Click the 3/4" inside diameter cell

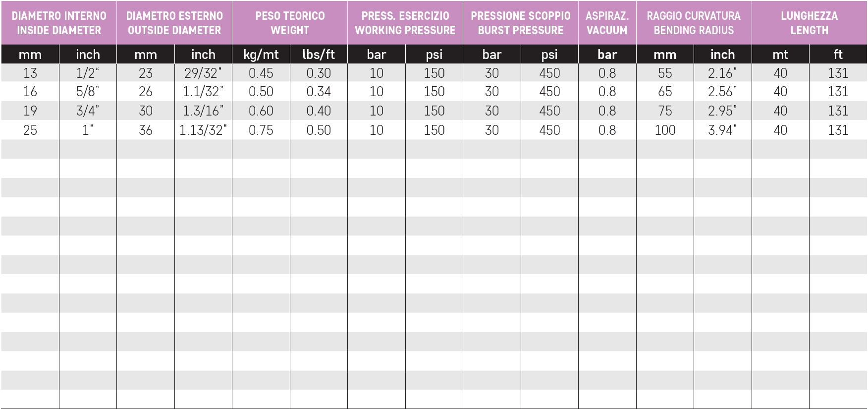[88, 111]
